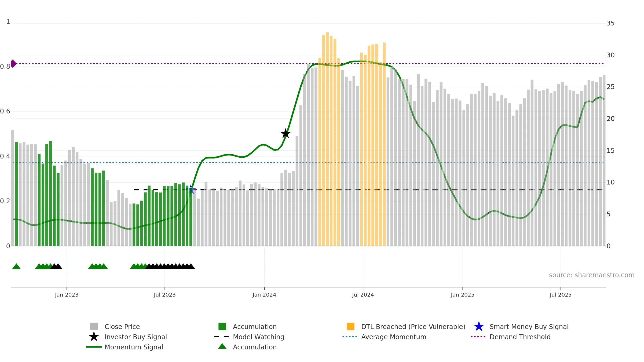Click the blue Smart Money star on the chart

[191, 190]
